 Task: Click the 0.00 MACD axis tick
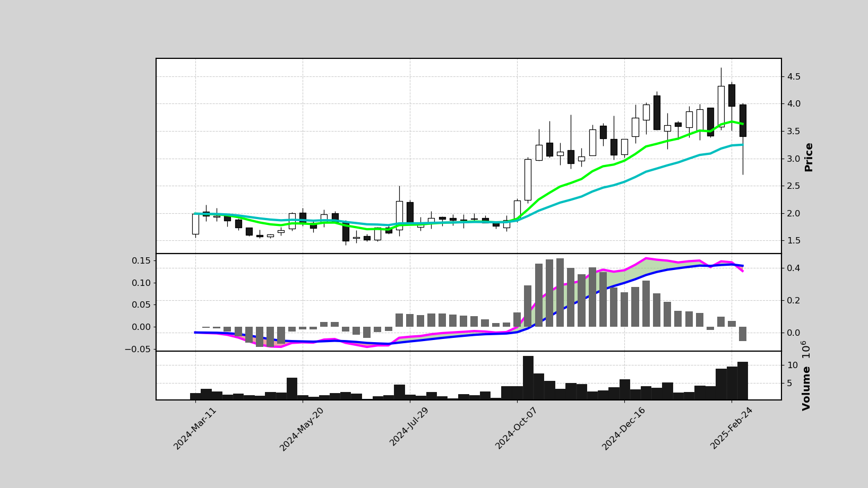tap(141, 327)
